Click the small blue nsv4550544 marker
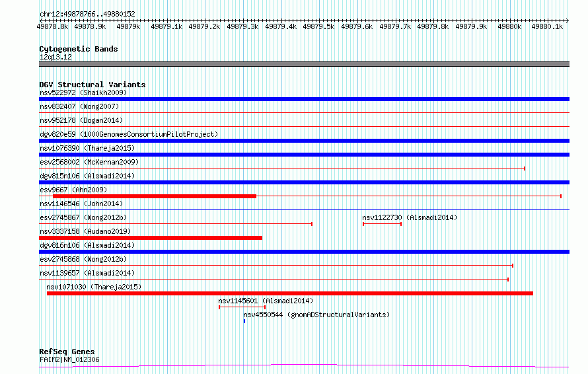The width and height of the screenshot is (588, 374). (x=244, y=321)
